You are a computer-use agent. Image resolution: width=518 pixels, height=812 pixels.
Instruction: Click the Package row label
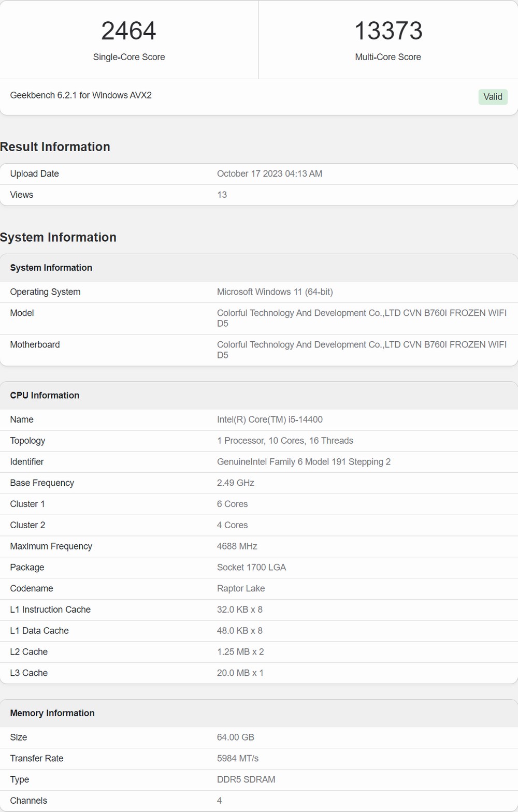[27, 568]
